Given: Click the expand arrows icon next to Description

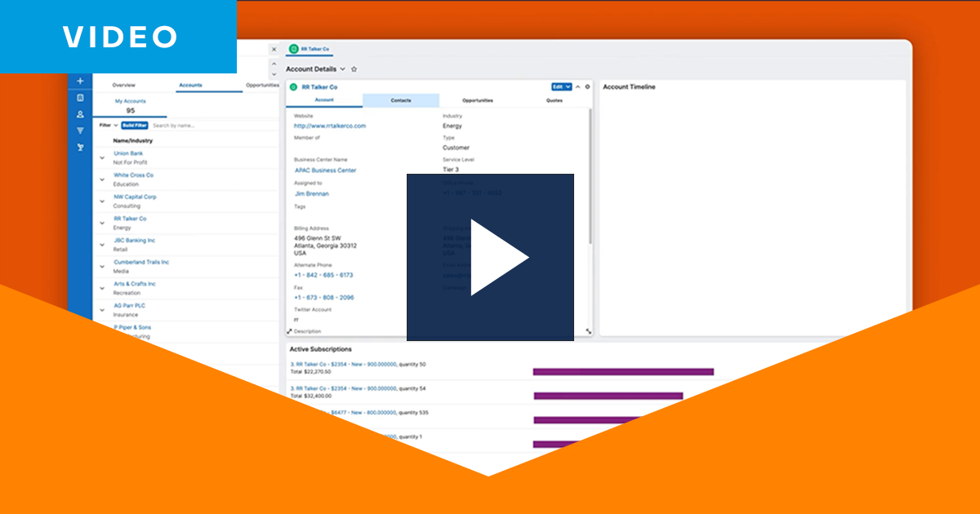Looking at the screenshot, I should (x=289, y=331).
